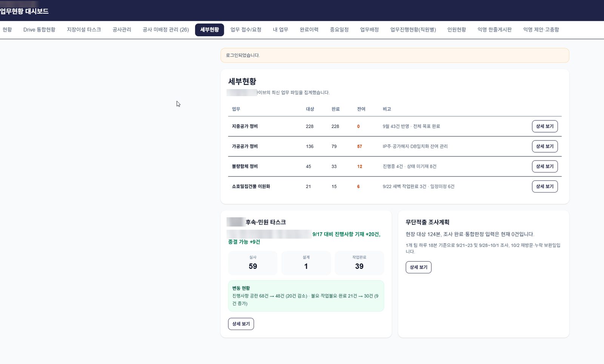This screenshot has height=364, width=604.
Task: Click the 작업완료 39 stat card
Action: tap(359, 263)
